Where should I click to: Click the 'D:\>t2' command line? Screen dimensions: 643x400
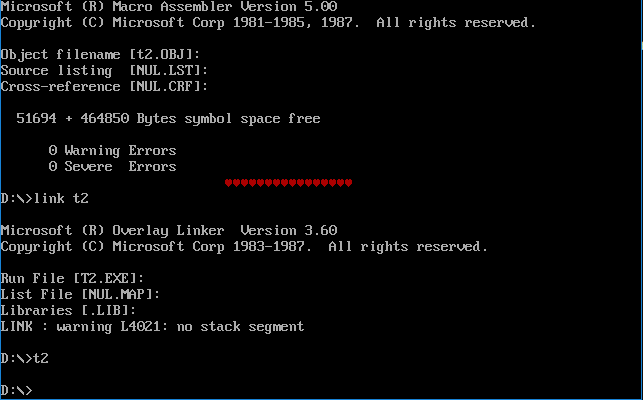(x=24, y=358)
